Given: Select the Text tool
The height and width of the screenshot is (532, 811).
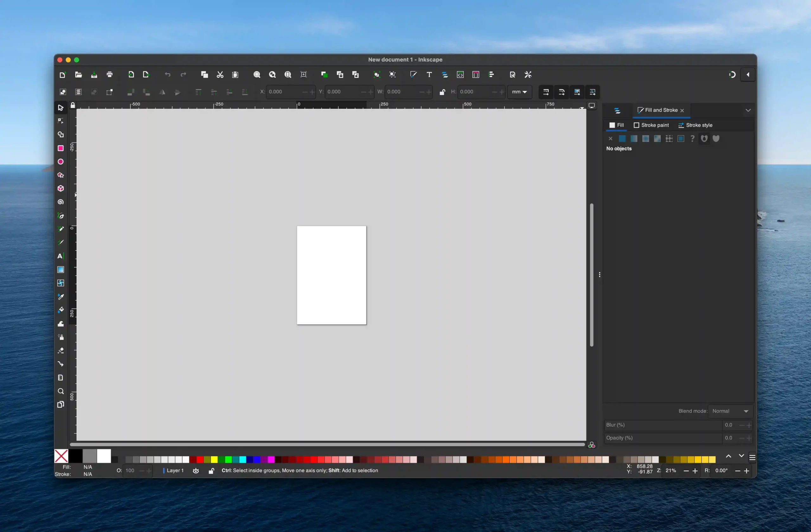Looking at the screenshot, I should 60,256.
